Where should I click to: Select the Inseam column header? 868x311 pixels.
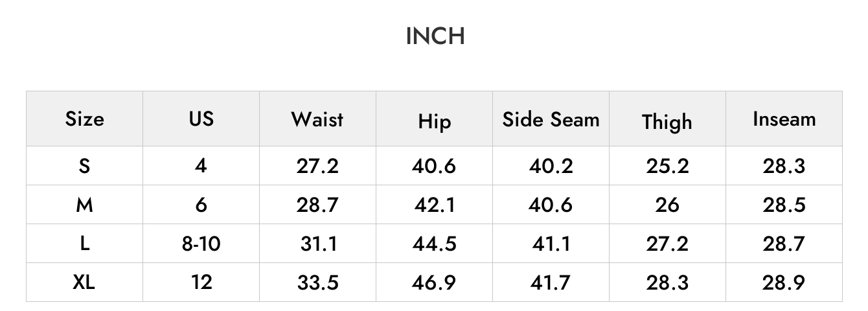click(x=784, y=119)
